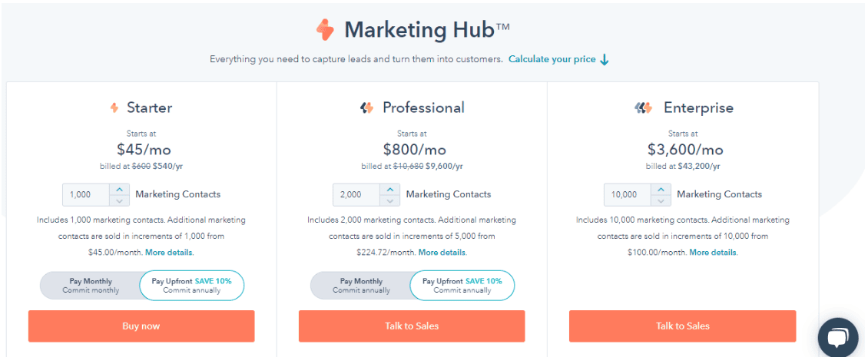Select Pay Upfront on the Professional plan

click(x=462, y=286)
